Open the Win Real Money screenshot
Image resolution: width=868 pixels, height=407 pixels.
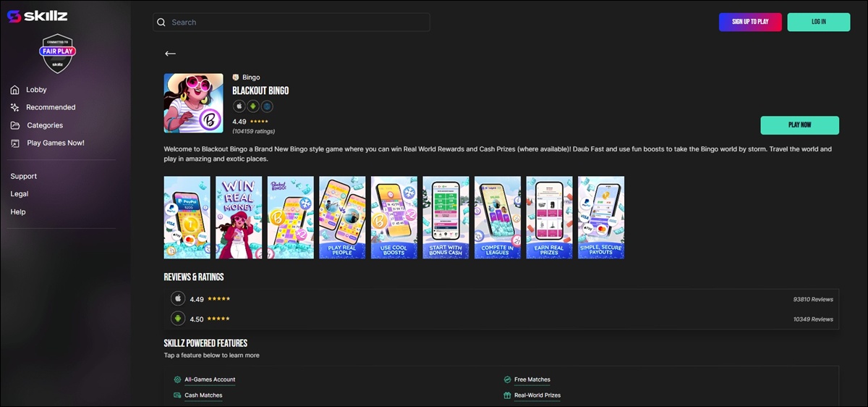[x=239, y=217]
